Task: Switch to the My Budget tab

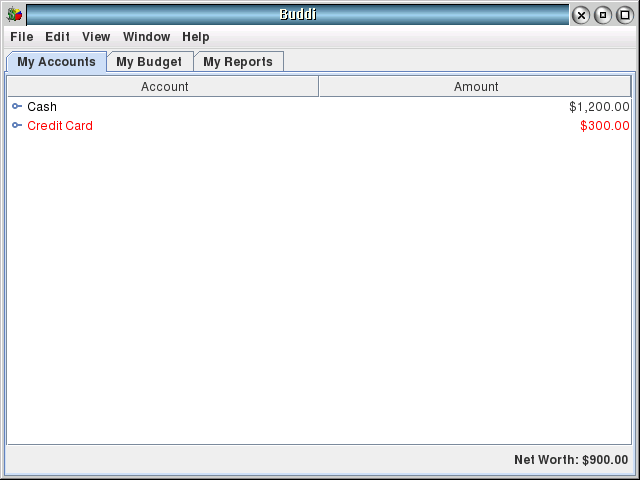Action: [x=149, y=62]
